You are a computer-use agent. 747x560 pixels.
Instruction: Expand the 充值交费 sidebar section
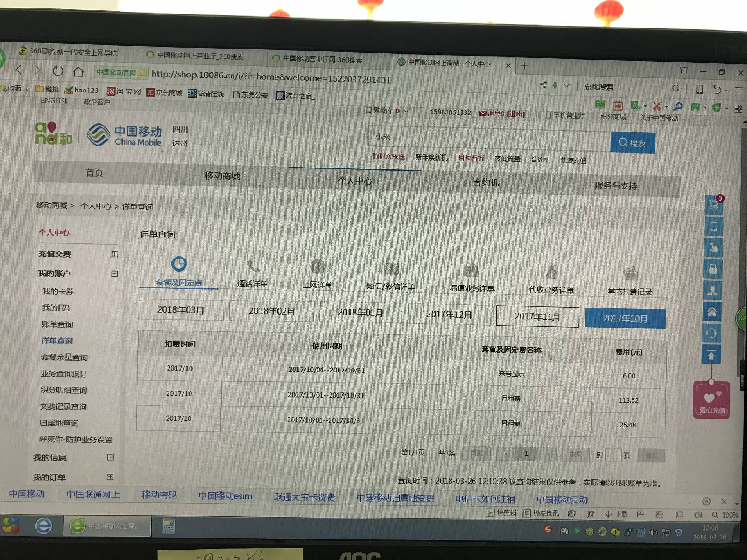(114, 254)
